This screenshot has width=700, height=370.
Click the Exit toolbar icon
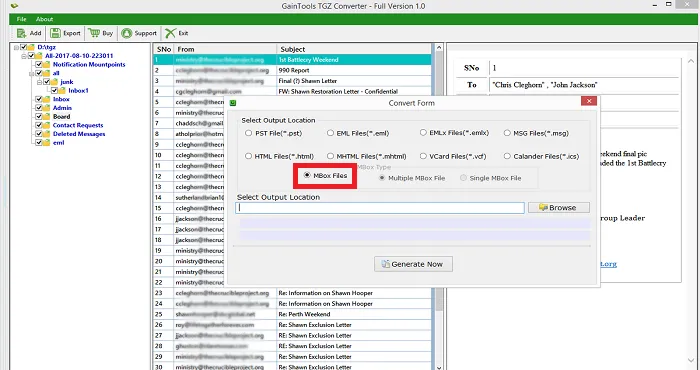click(170, 33)
